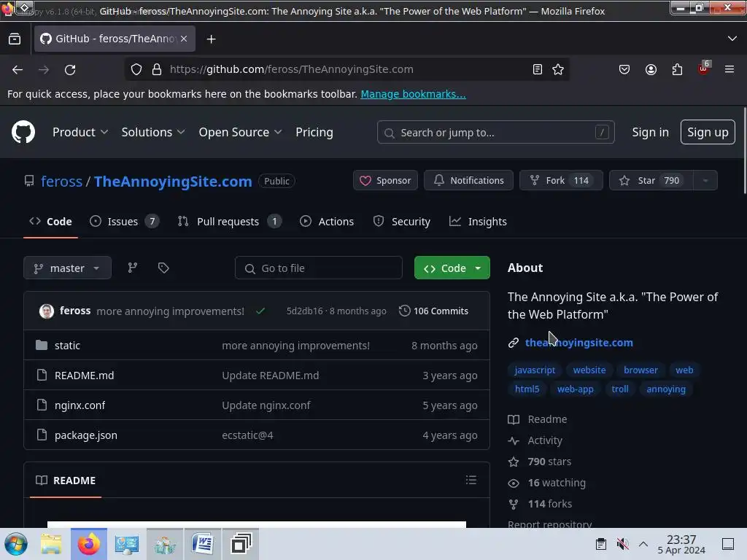Image resolution: width=747 pixels, height=560 pixels.
Task: Open Firefox hamburger application menu
Action: [x=729, y=69]
